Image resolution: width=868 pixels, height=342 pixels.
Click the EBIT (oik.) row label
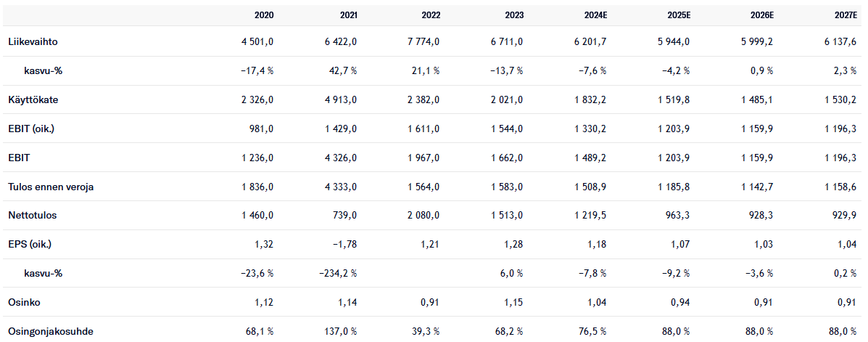31,129
